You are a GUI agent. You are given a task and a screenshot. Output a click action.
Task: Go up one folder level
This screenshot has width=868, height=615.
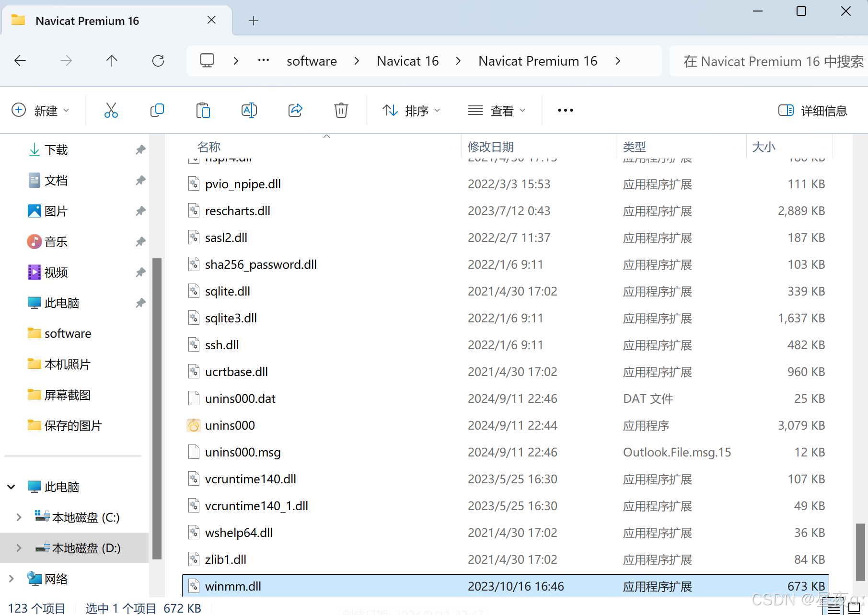[112, 61]
